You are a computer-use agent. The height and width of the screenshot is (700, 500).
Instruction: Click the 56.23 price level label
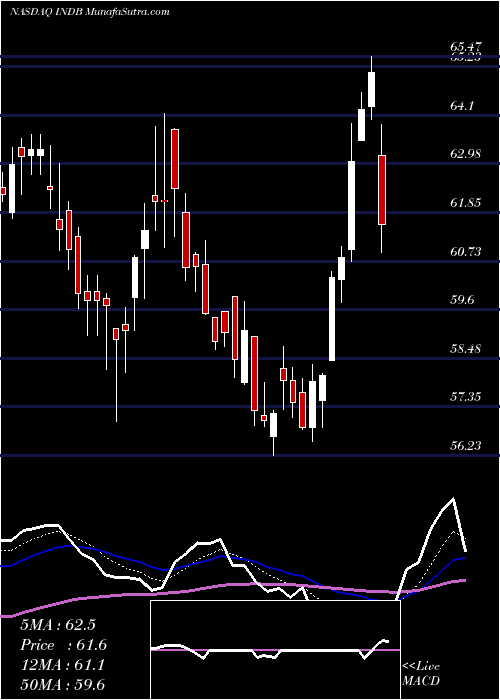coord(466,445)
